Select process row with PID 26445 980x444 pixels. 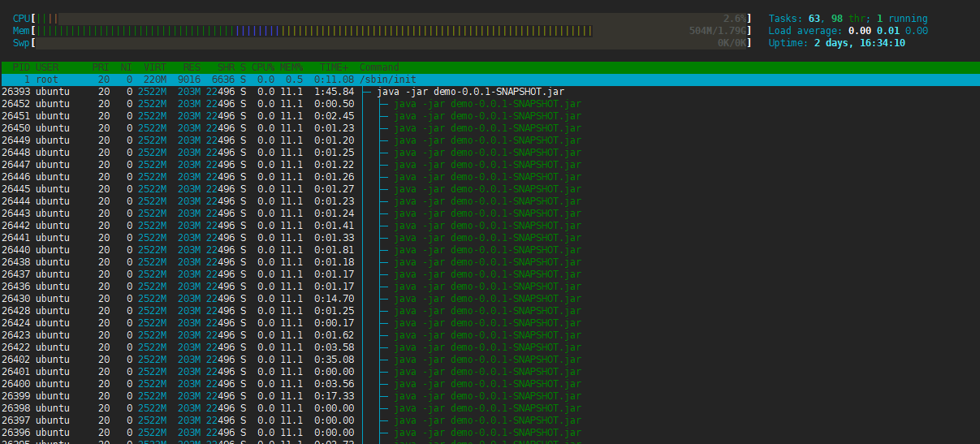point(490,189)
